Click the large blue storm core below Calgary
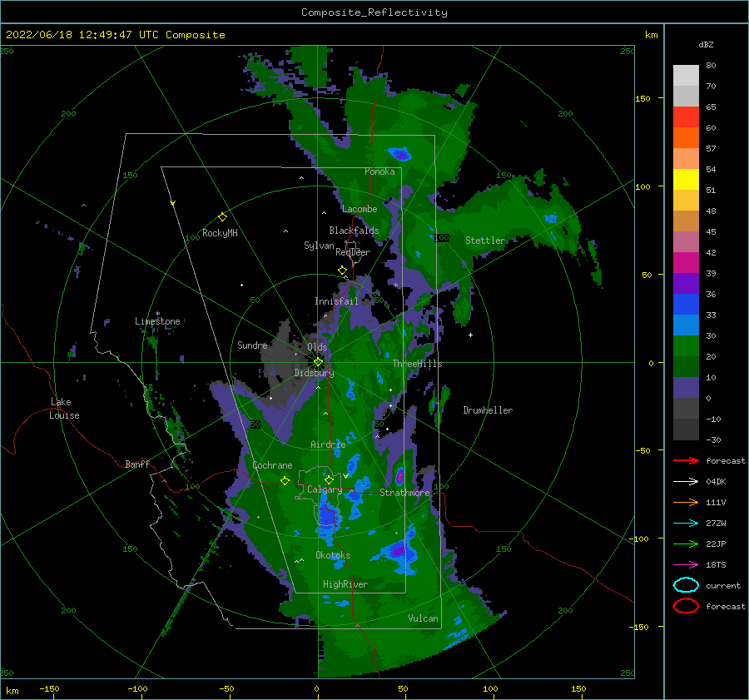749x700 pixels. (327, 517)
